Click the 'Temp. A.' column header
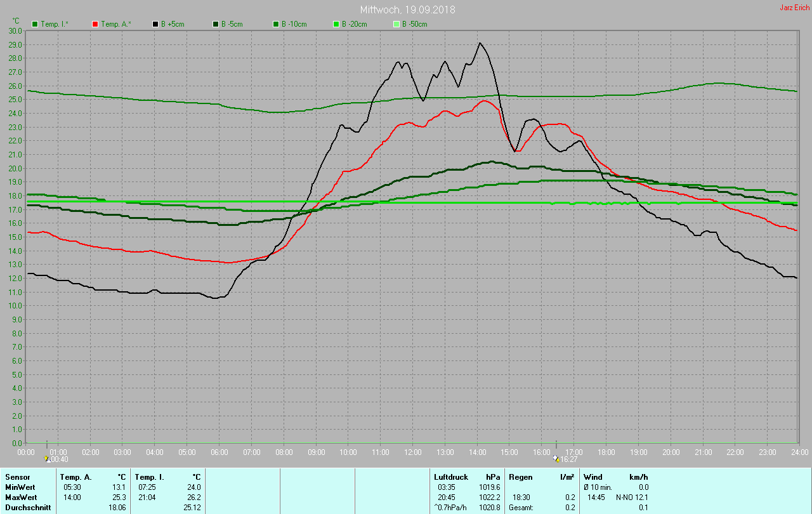This screenshot has height=514, width=812. click(x=75, y=477)
